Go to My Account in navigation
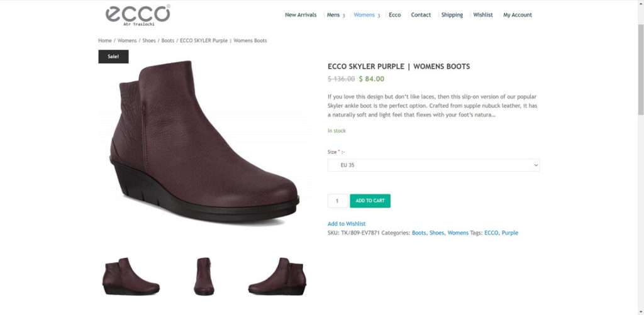 [x=517, y=15]
